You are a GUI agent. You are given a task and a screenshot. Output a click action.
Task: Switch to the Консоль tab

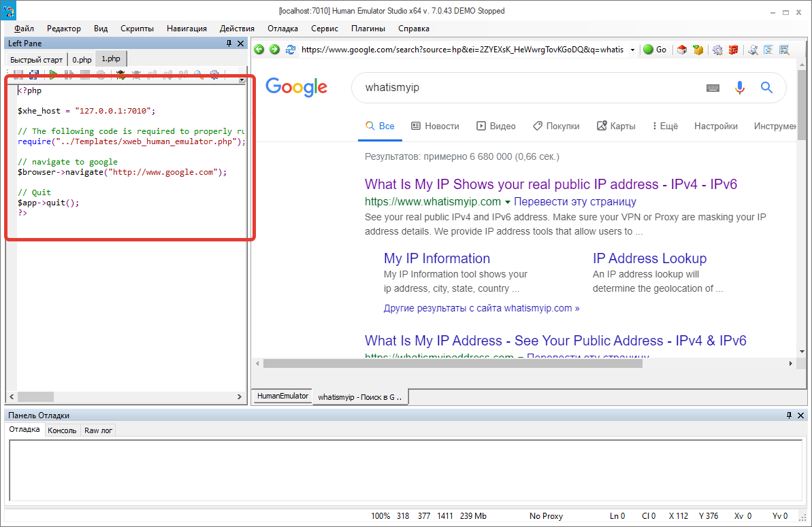(x=62, y=430)
